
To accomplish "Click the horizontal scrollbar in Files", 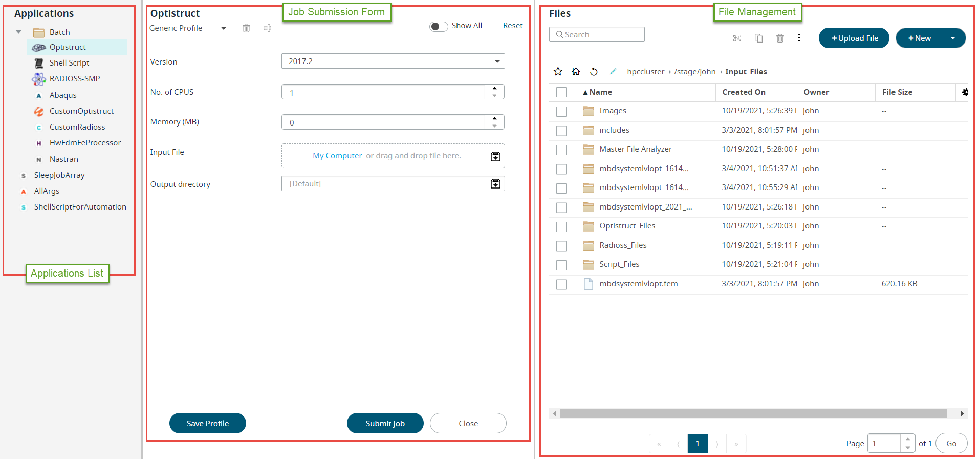I will 753,413.
